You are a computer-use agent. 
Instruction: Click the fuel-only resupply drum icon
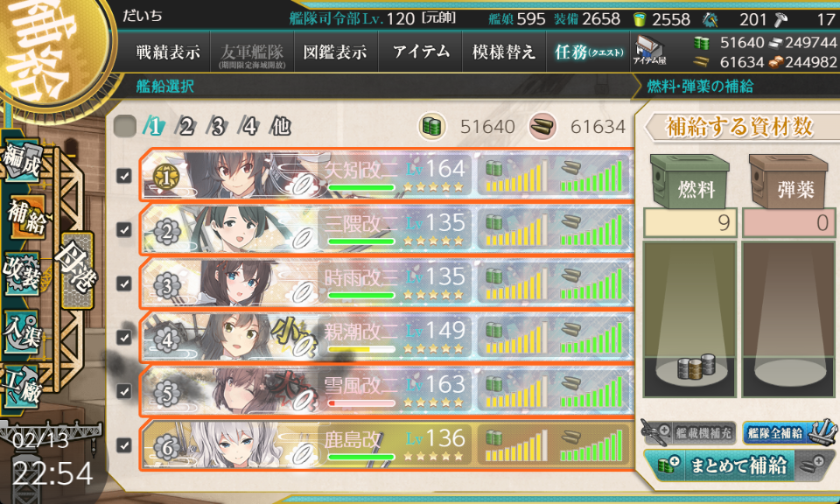point(666,465)
